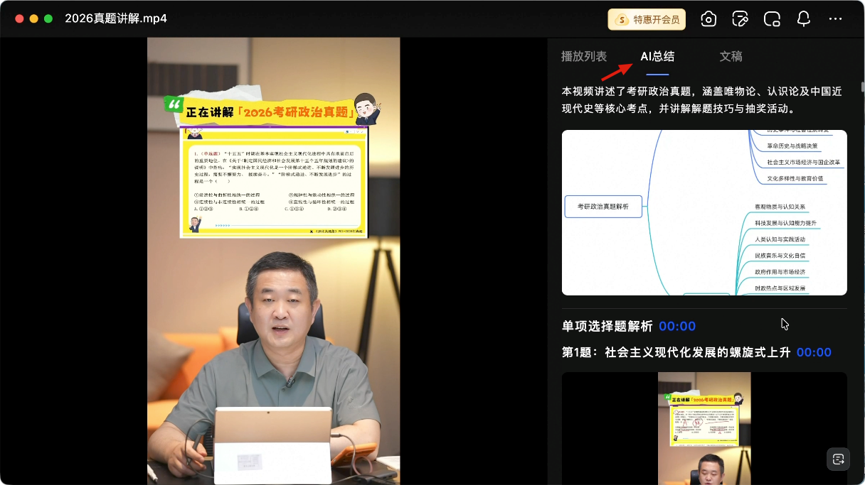Click the mind map root node 考研政治真题解析
This screenshot has width=865, height=485.
(603, 206)
